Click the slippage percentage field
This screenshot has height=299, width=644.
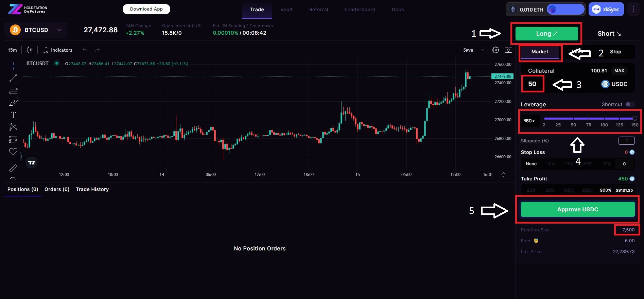click(x=626, y=141)
